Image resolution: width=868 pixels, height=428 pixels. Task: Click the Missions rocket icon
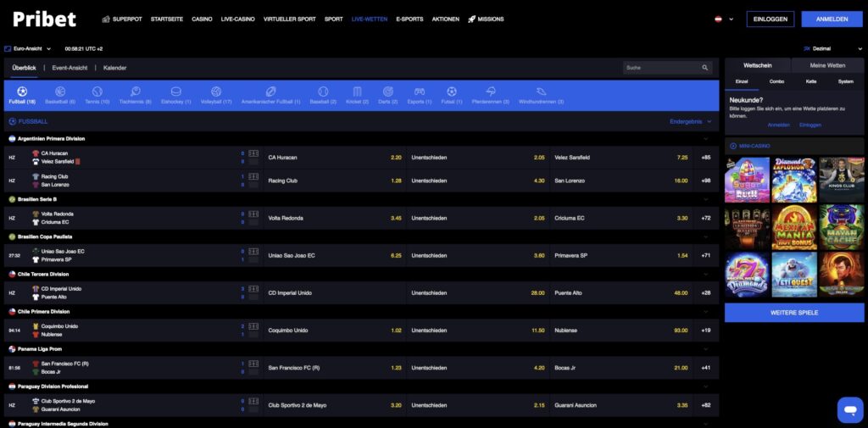pos(471,19)
